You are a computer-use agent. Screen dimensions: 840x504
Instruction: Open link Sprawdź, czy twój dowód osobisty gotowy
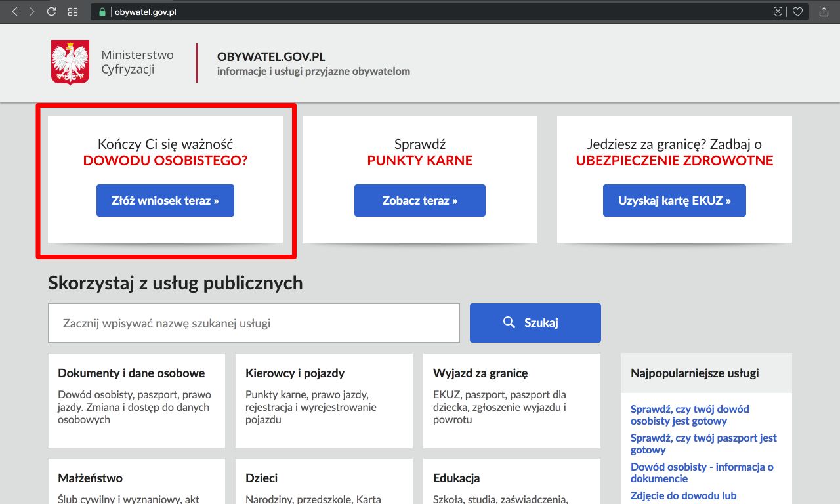690,415
